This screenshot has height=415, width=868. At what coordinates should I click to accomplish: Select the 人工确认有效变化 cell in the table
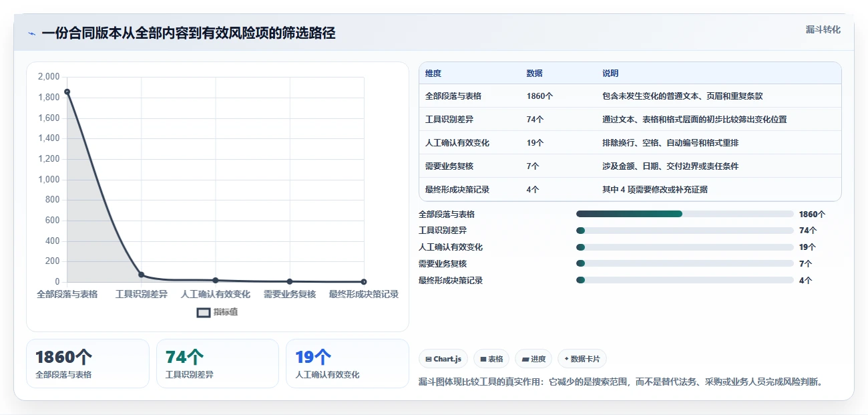(x=458, y=143)
